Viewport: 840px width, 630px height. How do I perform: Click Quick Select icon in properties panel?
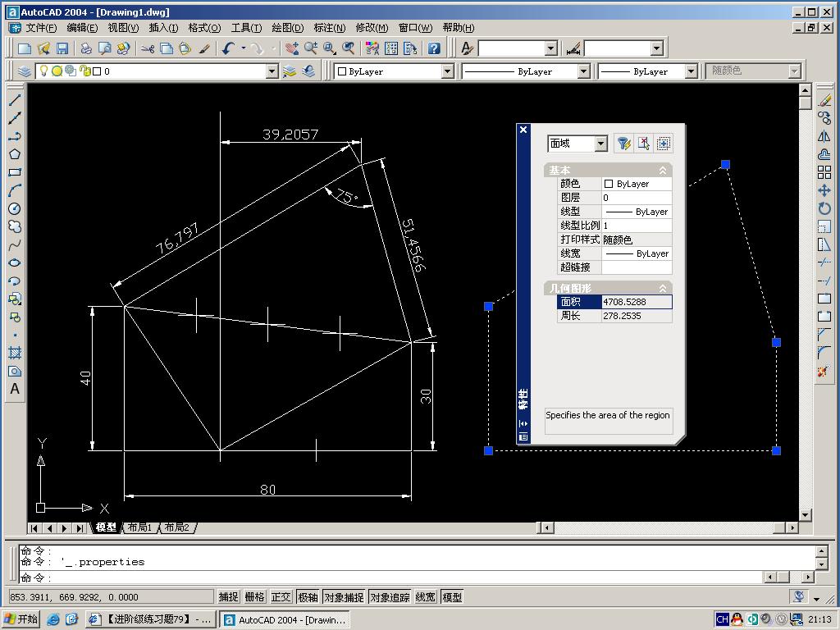point(623,144)
